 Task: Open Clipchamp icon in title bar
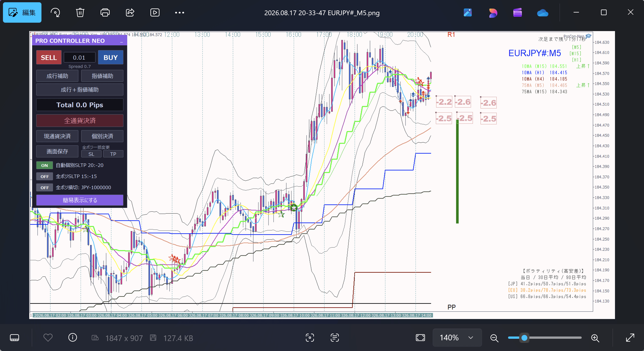[x=518, y=12]
